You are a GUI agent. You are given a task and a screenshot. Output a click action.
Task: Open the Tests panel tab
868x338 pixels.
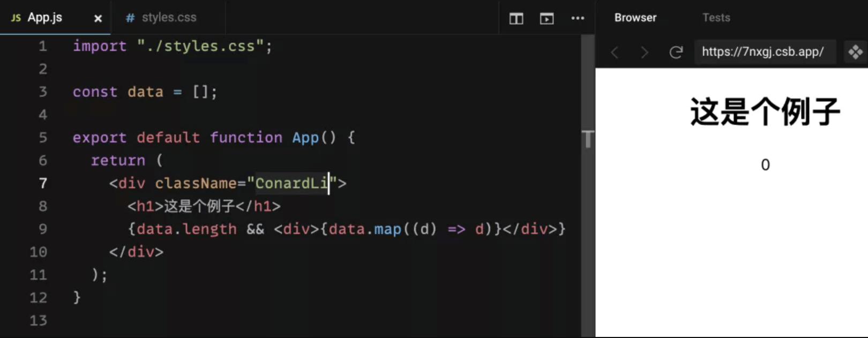tap(716, 18)
